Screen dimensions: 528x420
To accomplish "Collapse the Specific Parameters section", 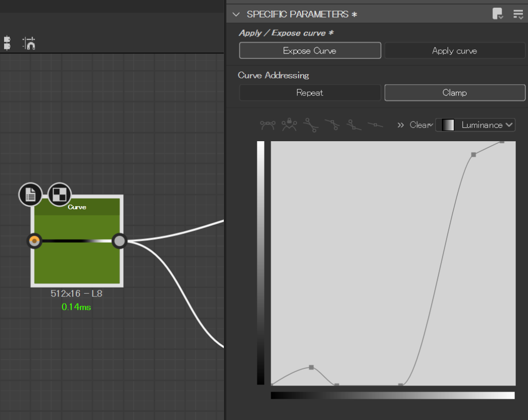I will pyautogui.click(x=236, y=14).
